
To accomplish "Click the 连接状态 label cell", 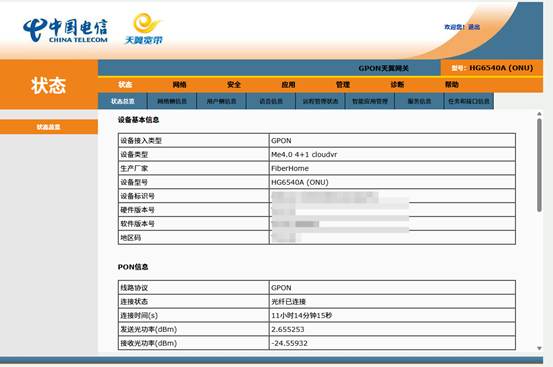I will (x=194, y=301).
